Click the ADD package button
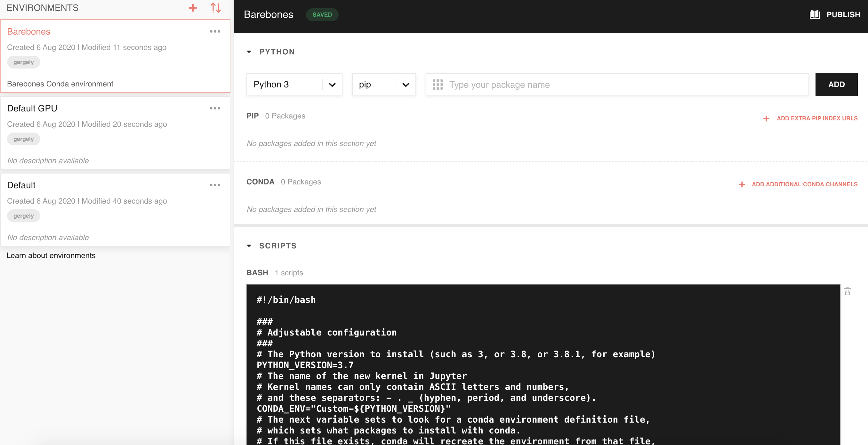The width and height of the screenshot is (868, 445). pyautogui.click(x=836, y=85)
